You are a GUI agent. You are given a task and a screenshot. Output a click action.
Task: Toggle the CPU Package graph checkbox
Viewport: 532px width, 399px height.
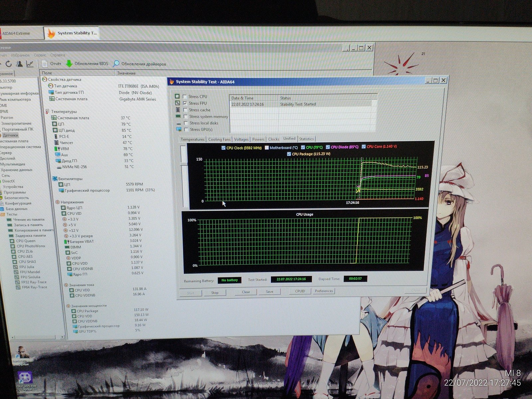click(x=289, y=154)
